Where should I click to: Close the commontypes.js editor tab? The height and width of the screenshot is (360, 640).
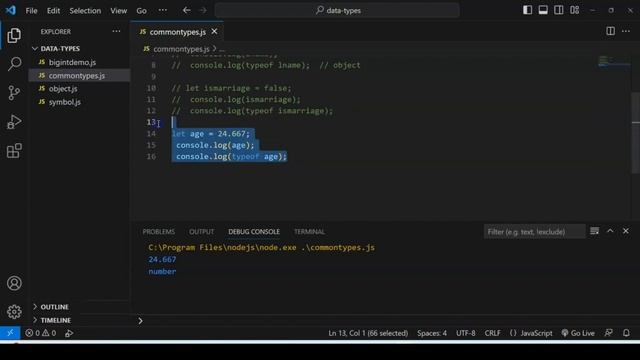tap(214, 31)
